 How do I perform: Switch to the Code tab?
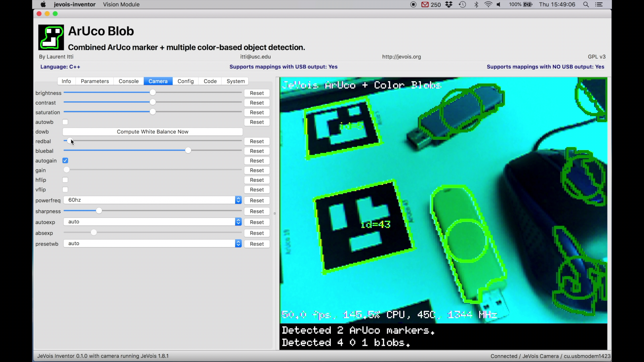click(x=210, y=81)
